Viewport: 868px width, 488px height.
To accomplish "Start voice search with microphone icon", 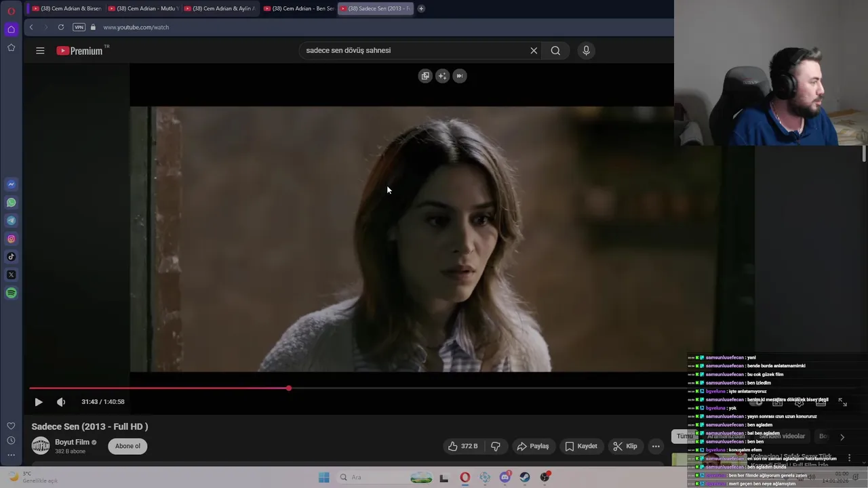I will click(x=586, y=50).
